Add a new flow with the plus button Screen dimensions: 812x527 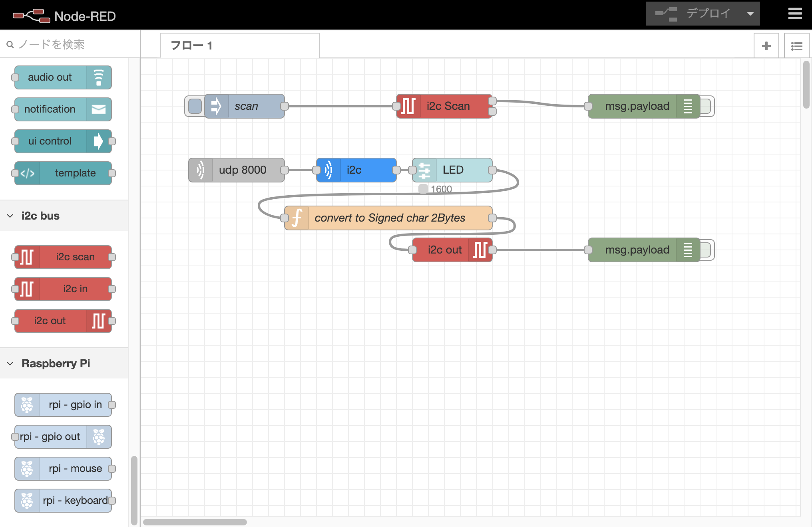click(766, 46)
